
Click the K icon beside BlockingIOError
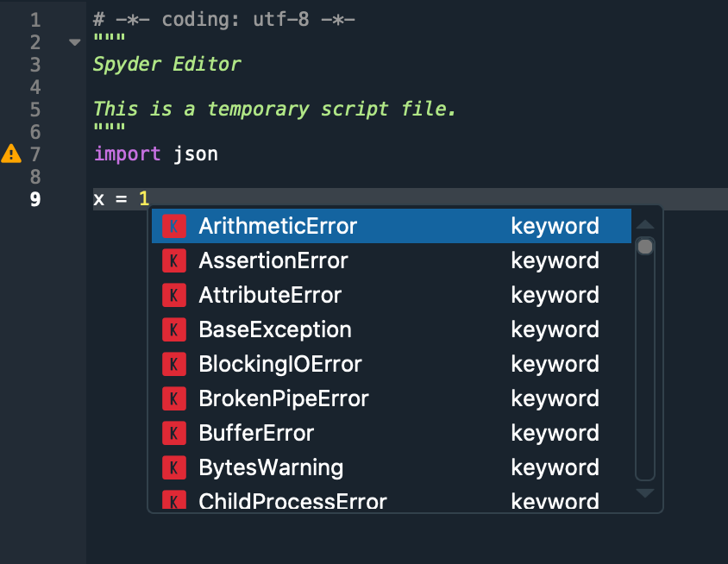pyautogui.click(x=174, y=363)
